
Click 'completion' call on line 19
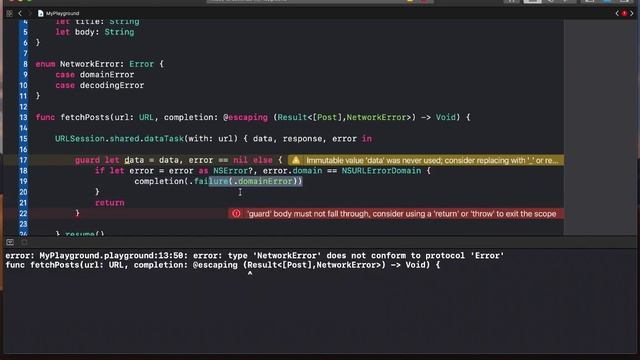[159, 181]
